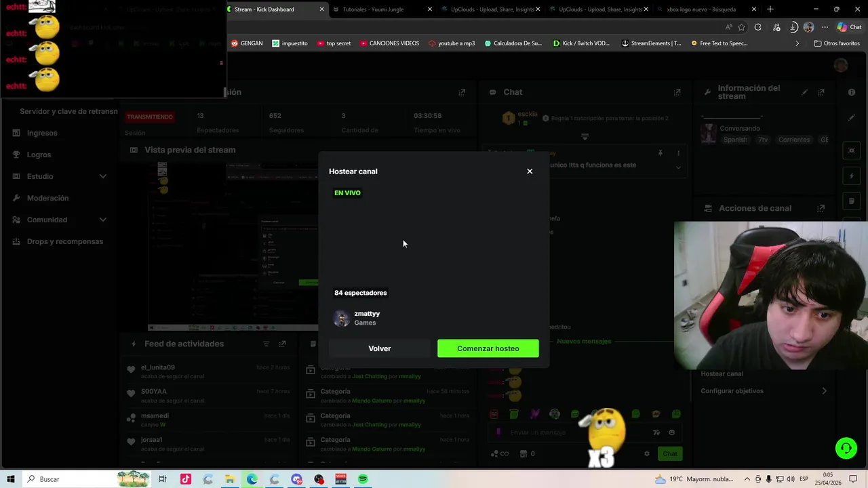Open Ingresos in the sidebar

(x=42, y=133)
